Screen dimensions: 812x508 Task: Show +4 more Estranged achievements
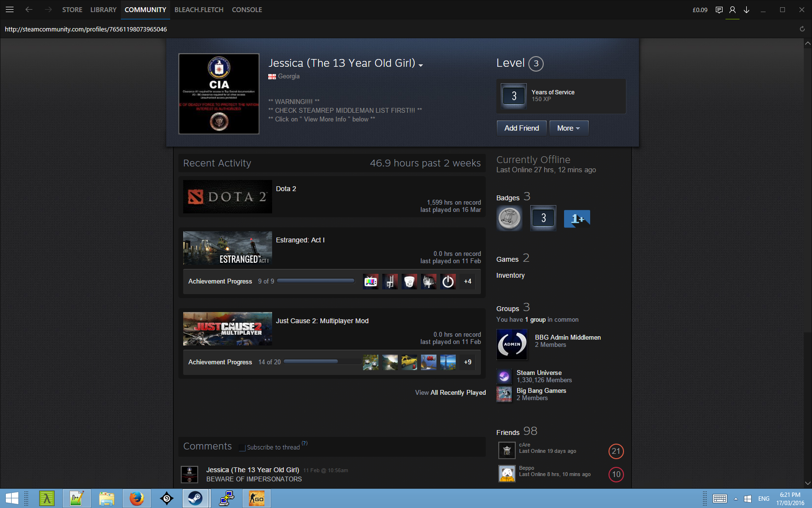pyautogui.click(x=467, y=282)
